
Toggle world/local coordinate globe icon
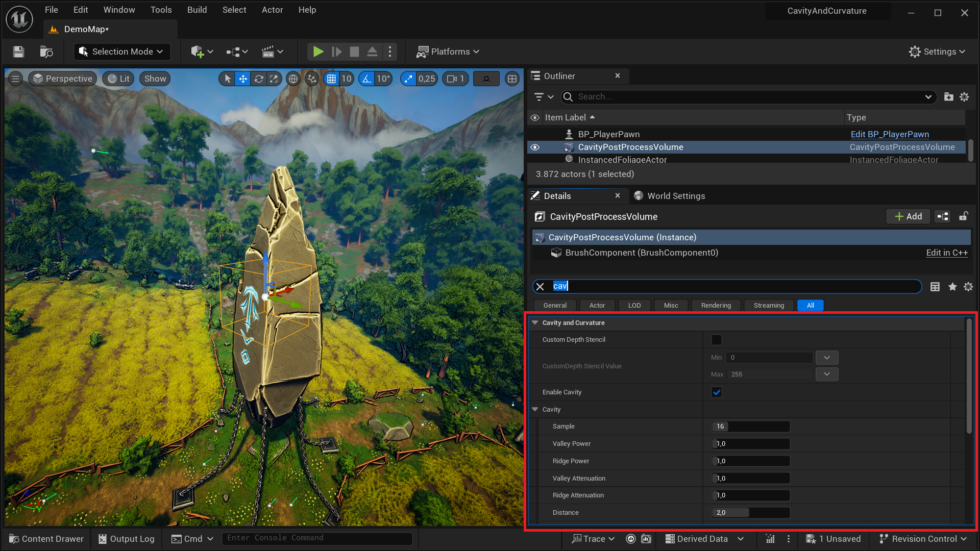click(293, 79)
